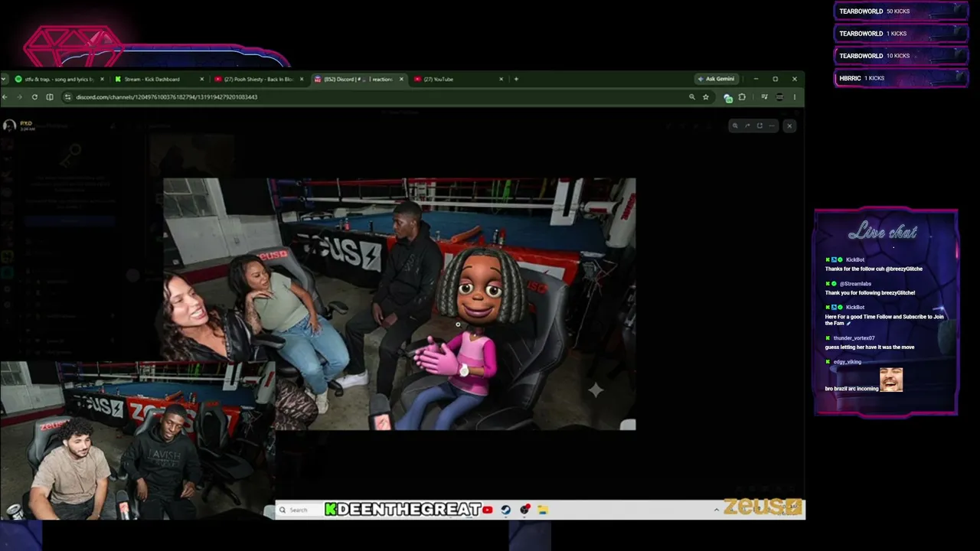Toggle the browser side panel icon
The image size is (980, 551).
click(x=50, y=97)
